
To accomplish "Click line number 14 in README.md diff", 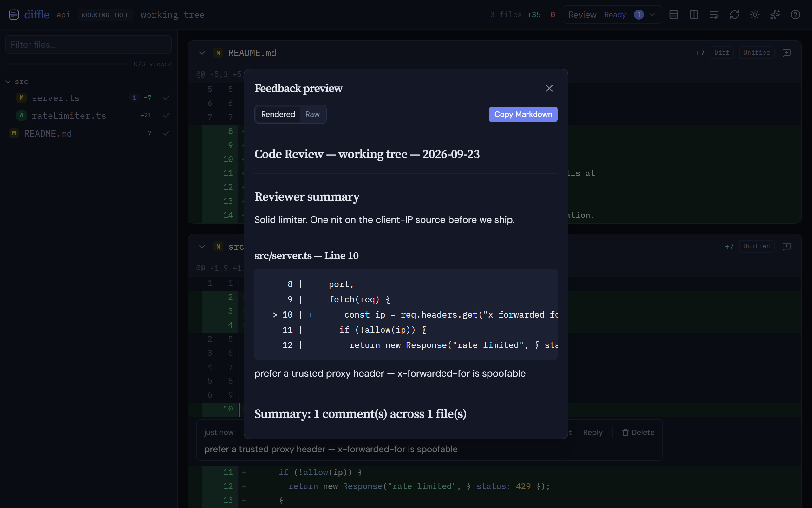I will point(228,215).
